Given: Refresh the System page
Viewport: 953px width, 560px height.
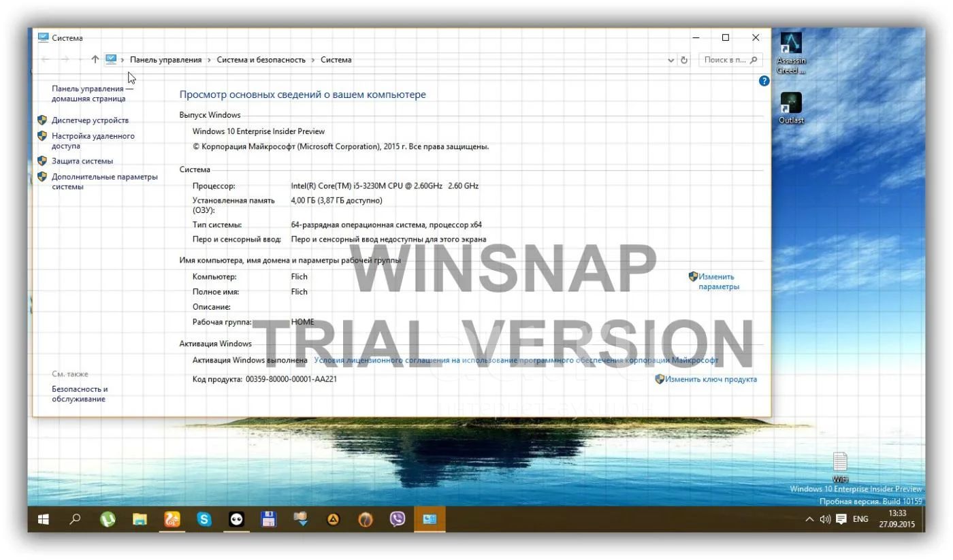Looking at the screenshot, I should tap(684, 60).
